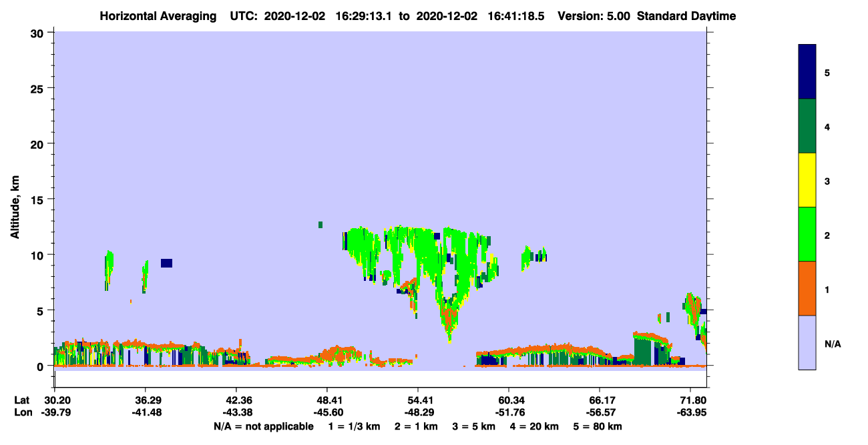868x445 pixels.
Task: Click legend entry '5 = 80 km'
Action: pos(598,426)
